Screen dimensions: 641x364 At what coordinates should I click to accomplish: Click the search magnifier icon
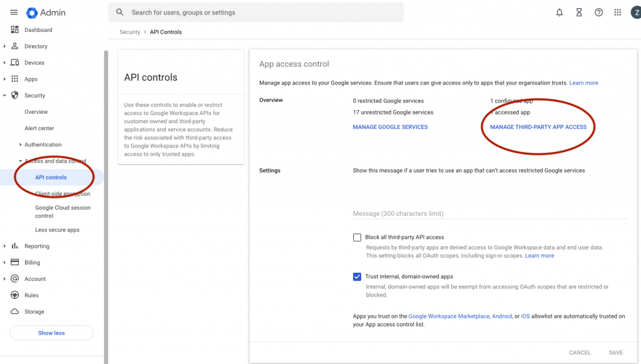click(x=120, y=13)
